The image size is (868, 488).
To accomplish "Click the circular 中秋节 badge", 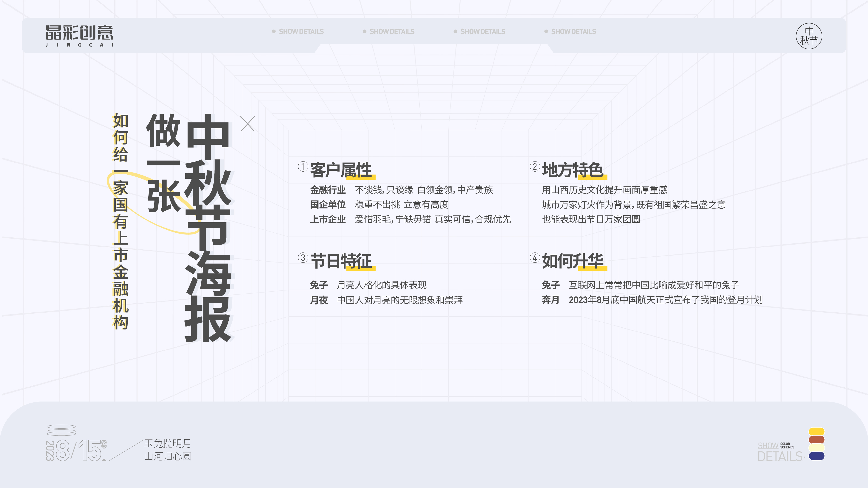I will tap(809, 36).
